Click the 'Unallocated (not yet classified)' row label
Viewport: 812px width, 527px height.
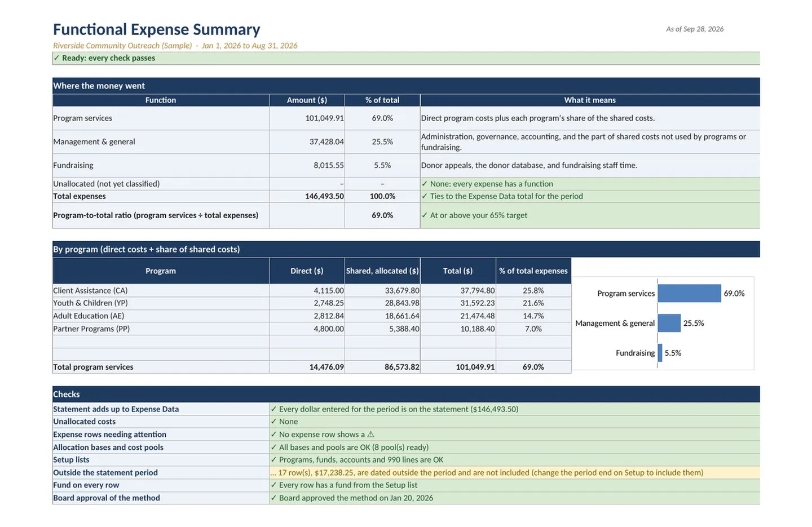click(x=106, y=184)
